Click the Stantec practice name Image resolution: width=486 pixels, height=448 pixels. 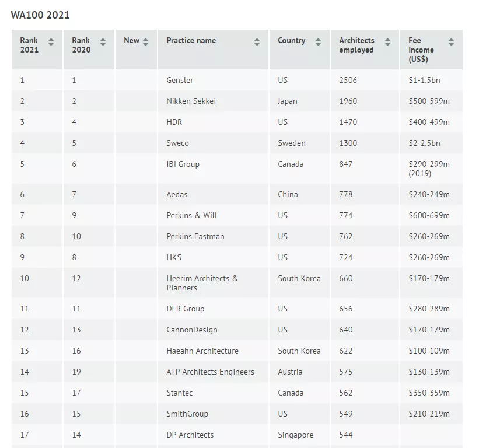[x=180, y=393]
